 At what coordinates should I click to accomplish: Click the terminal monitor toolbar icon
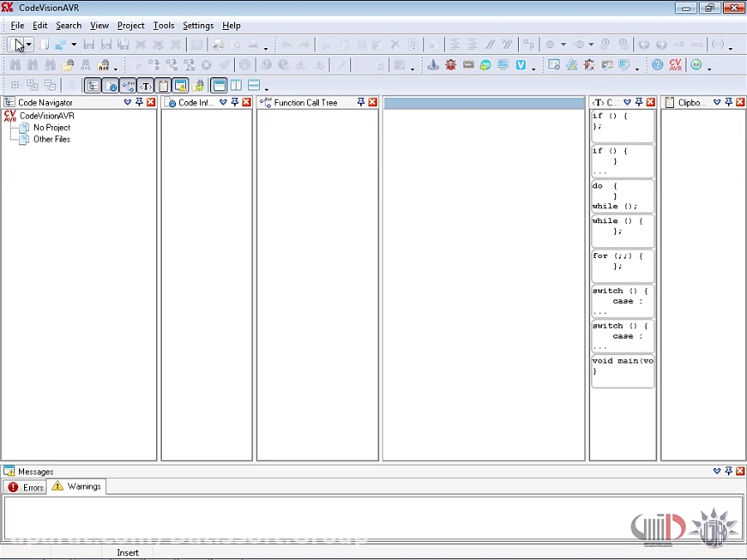pos(503,65)
